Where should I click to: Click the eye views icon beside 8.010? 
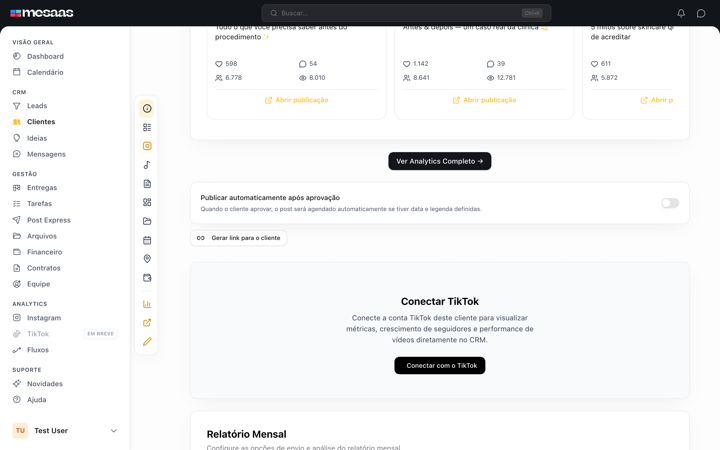(302, 78)
